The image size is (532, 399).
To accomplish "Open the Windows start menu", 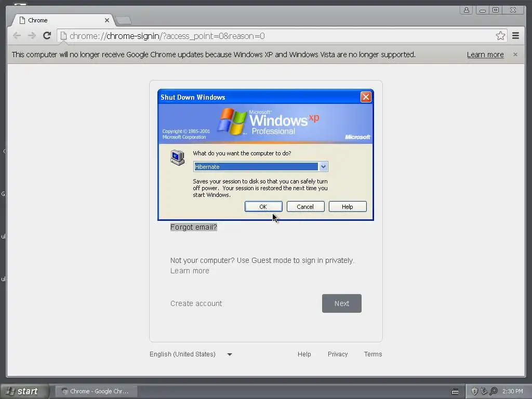I will pos(24,391).
